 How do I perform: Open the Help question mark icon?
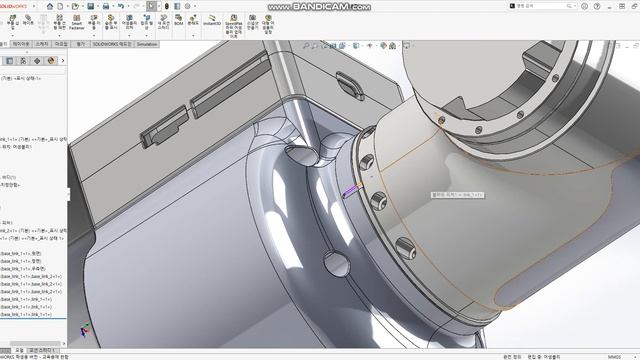tap(597, 6)
